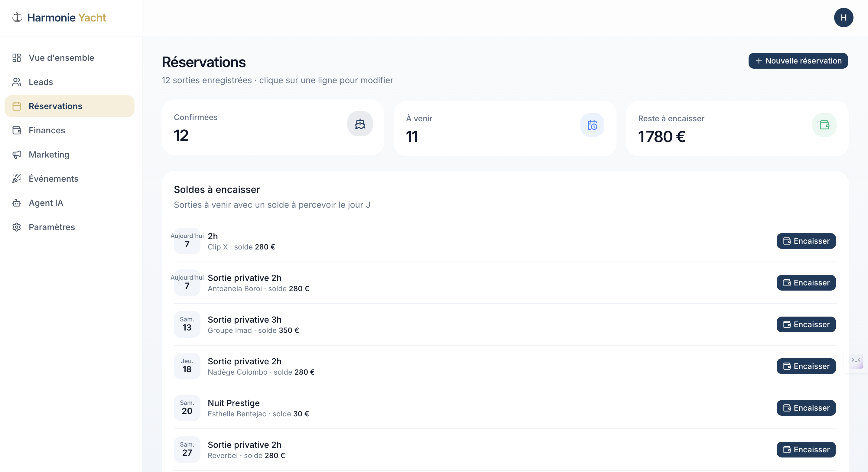The width and height of the screenshot is (868, 472).
Task: Create a Nouvelle réservation
Action: pos(798,61)
